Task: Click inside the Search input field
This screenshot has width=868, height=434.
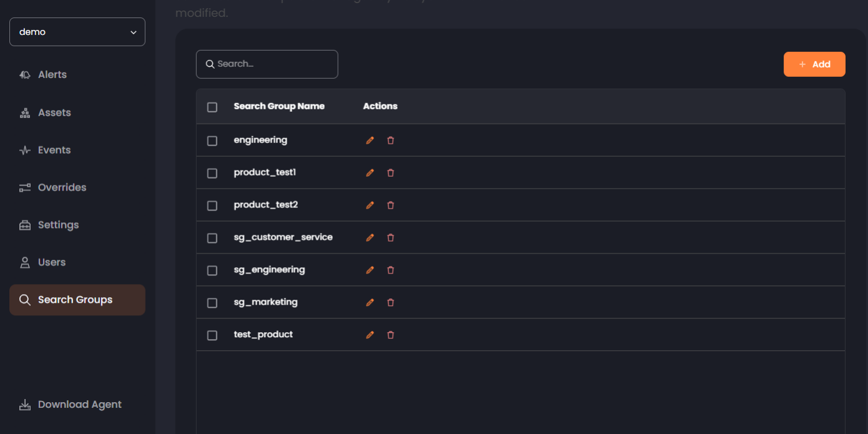Action: point(267,64)
